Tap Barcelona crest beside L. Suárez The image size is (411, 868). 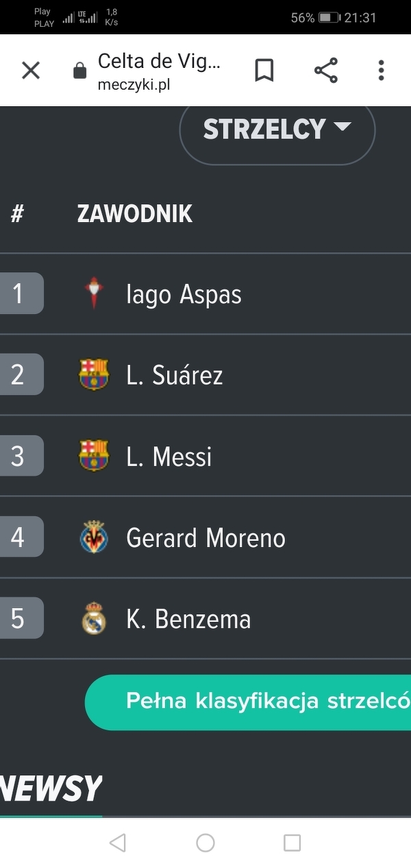point(94,375)
